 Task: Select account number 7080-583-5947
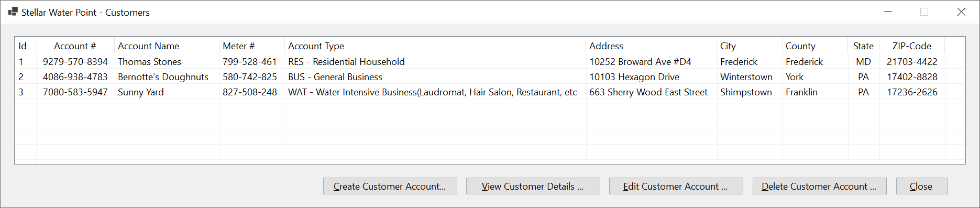pos(75,92)
